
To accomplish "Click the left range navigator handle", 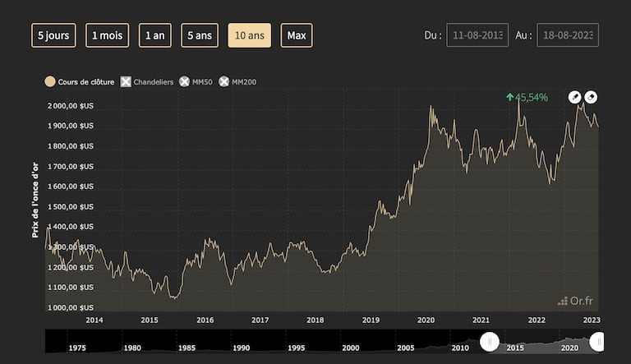I will pyautogui.click(x=489, y=341).
